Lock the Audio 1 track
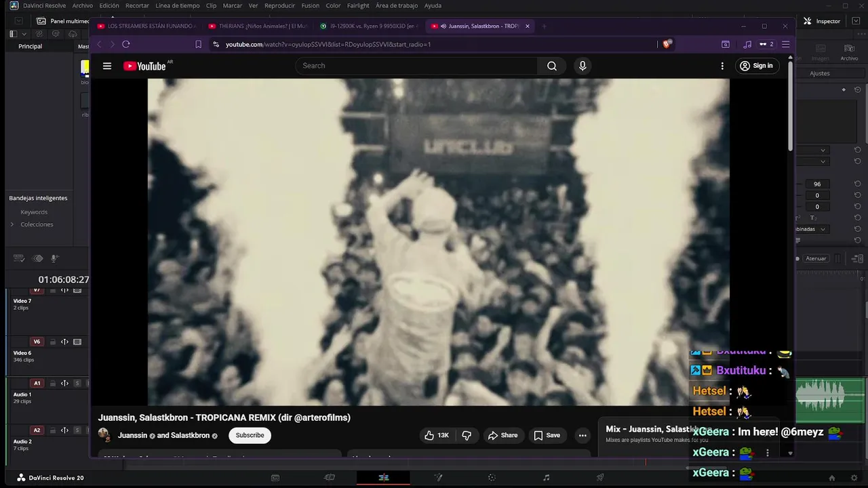Viewport: 868px width, 488px height. 53,384
